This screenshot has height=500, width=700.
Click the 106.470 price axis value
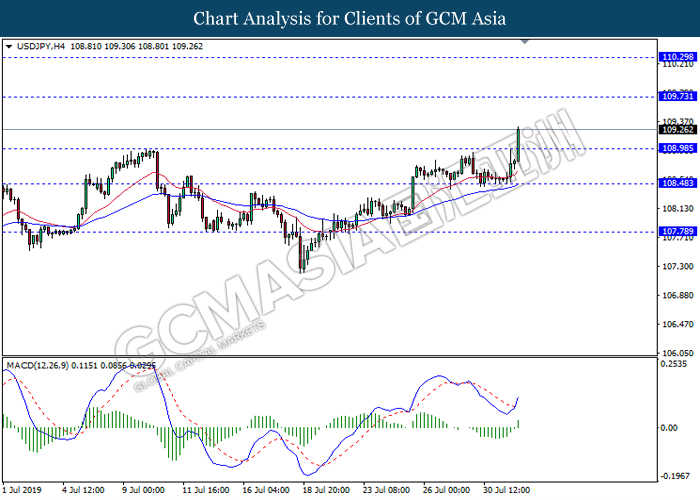tap(678, 325)
